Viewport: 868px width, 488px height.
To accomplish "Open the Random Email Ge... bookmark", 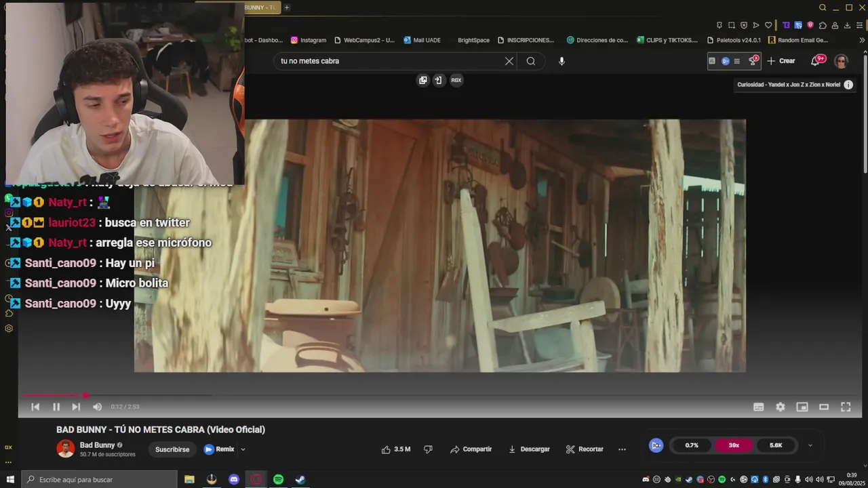I will (x=798, y=40).
